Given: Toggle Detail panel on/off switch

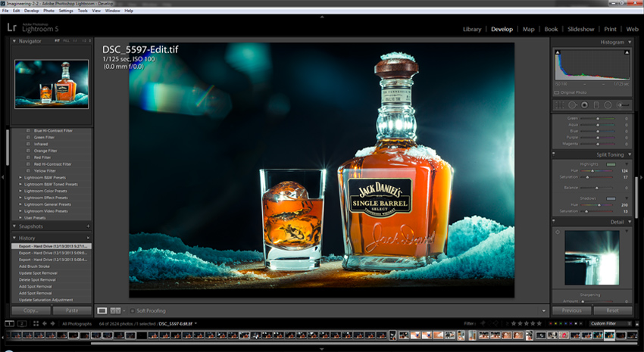Looking at the screenshot, I should 554,222.
